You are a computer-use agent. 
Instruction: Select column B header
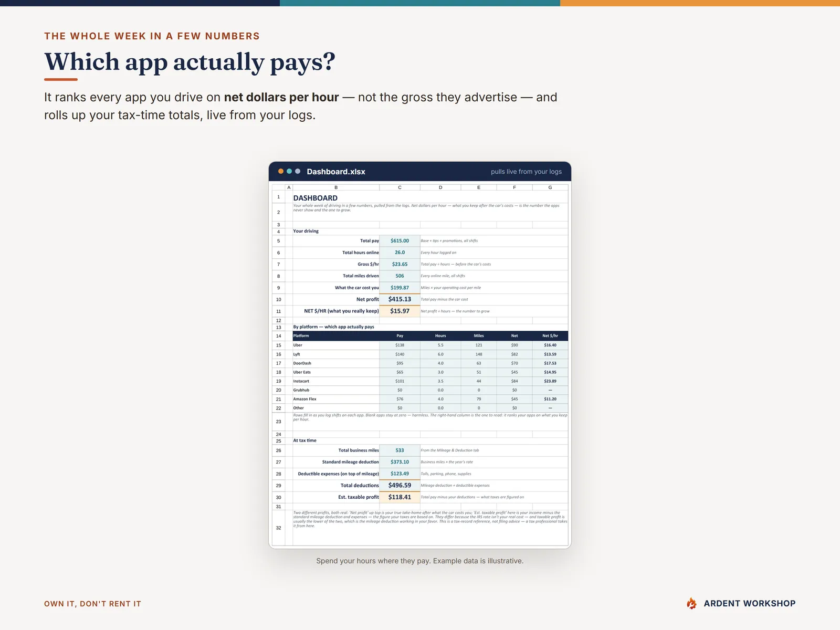click(336, 187)
